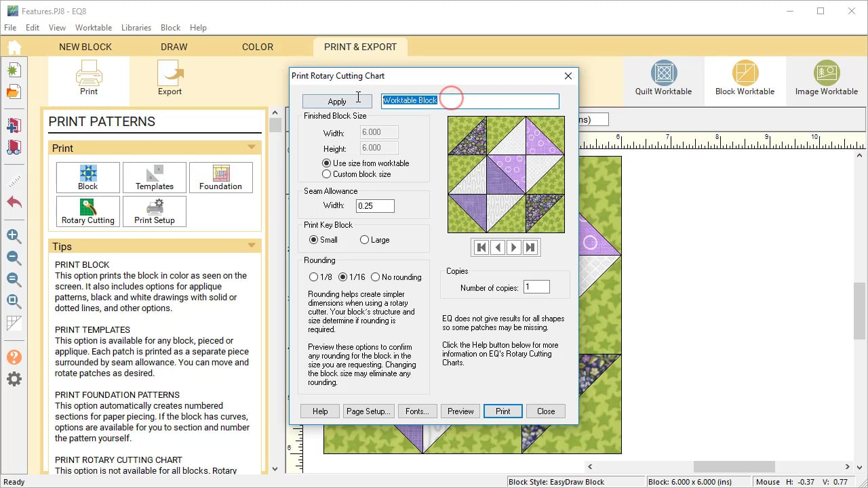The image size is (868, 488).
Task: Add block to Project Sketchbook
Action: (14, 125)
